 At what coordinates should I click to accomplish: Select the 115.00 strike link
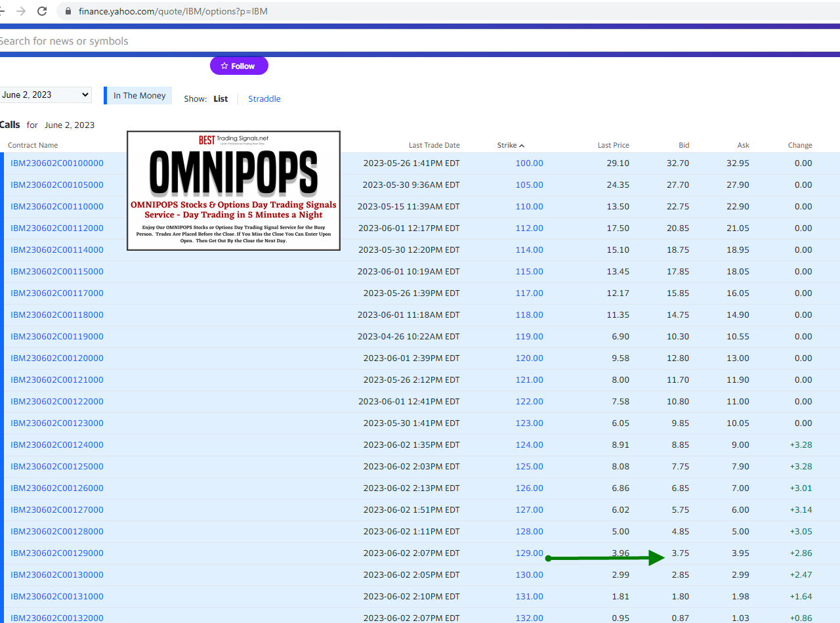click(530, 272)
